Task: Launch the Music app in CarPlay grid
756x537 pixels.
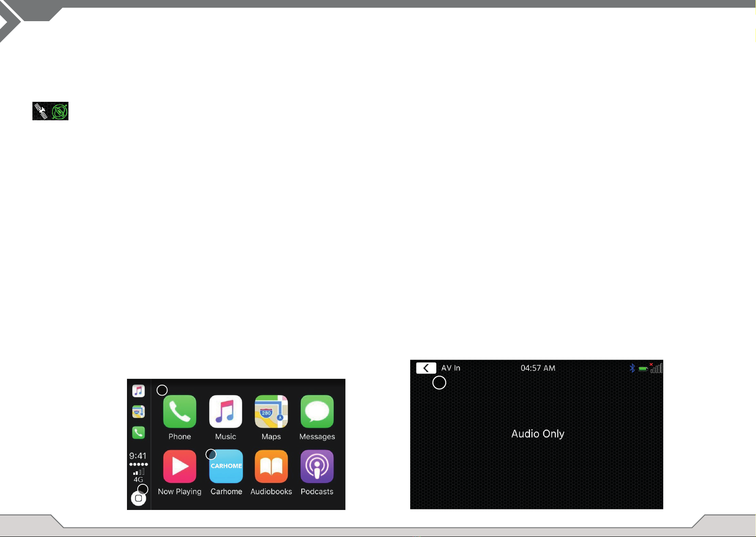Action: click(x=226, y=411)
